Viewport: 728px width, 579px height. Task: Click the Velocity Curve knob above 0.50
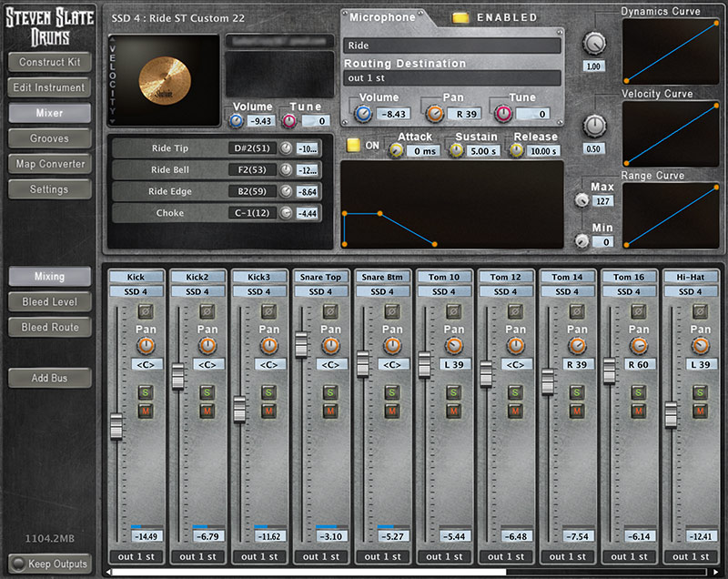[x=594, y=126]
